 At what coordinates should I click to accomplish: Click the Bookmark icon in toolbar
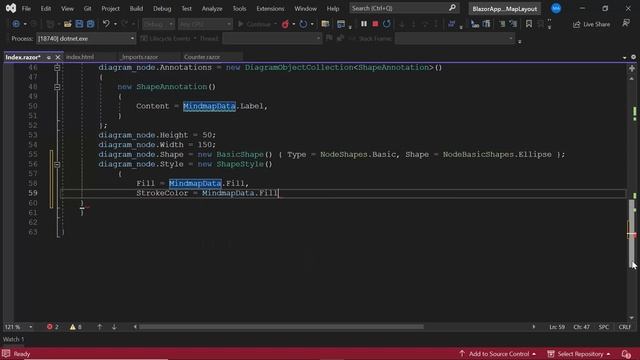click(529, 24)
